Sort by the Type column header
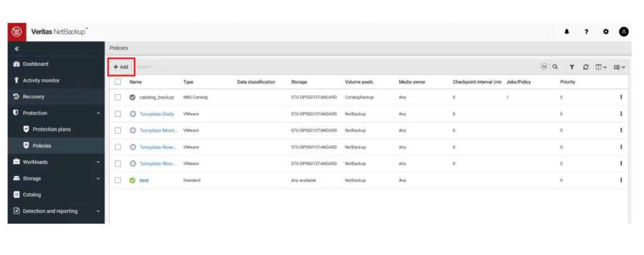The height and width of the screenshot is (255, 644). coord(188,82)
